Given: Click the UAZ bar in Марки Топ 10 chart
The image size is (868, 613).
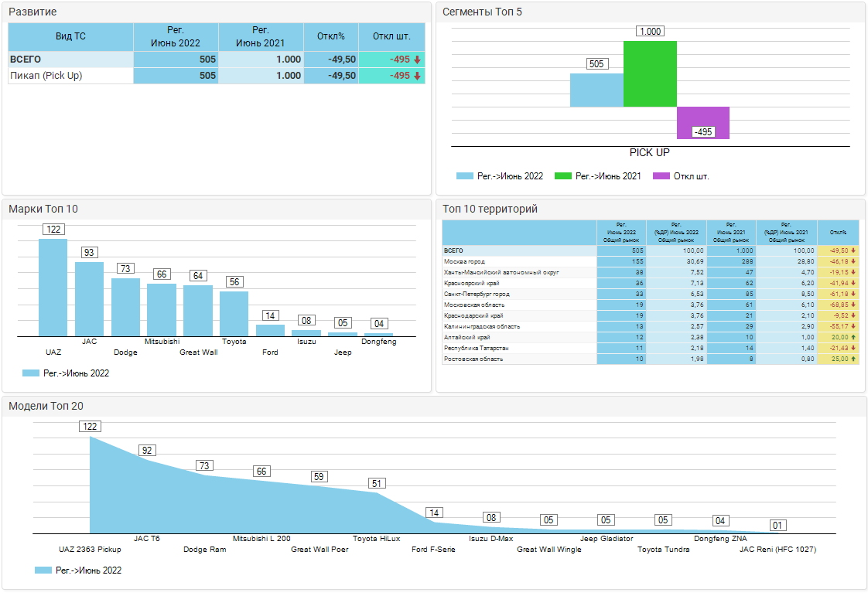Looking at the screenshot, I should (53, 287).
